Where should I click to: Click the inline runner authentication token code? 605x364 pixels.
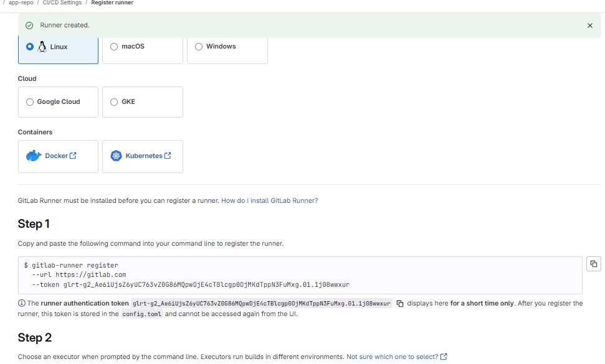point(261,304)
